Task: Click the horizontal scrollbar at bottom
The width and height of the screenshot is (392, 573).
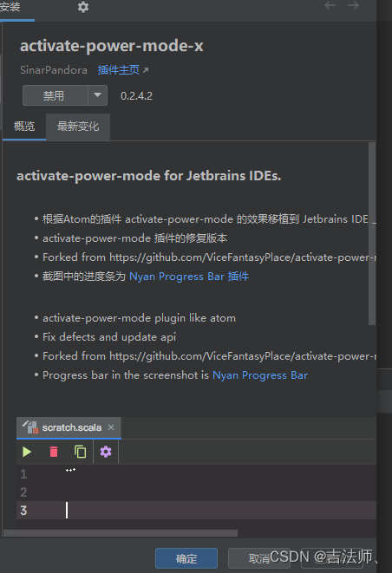Action: tap(121, 533)
